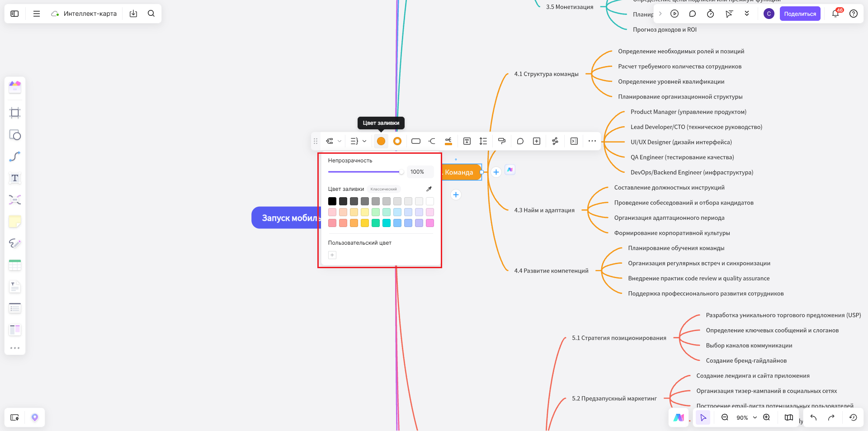
Task: Click the export/download icon in top bar
Action: pyautogui.click(x=133, y=14)
